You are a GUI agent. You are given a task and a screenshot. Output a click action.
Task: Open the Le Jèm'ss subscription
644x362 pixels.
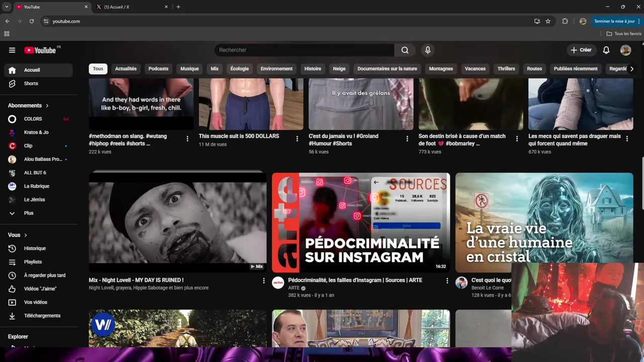38,200
